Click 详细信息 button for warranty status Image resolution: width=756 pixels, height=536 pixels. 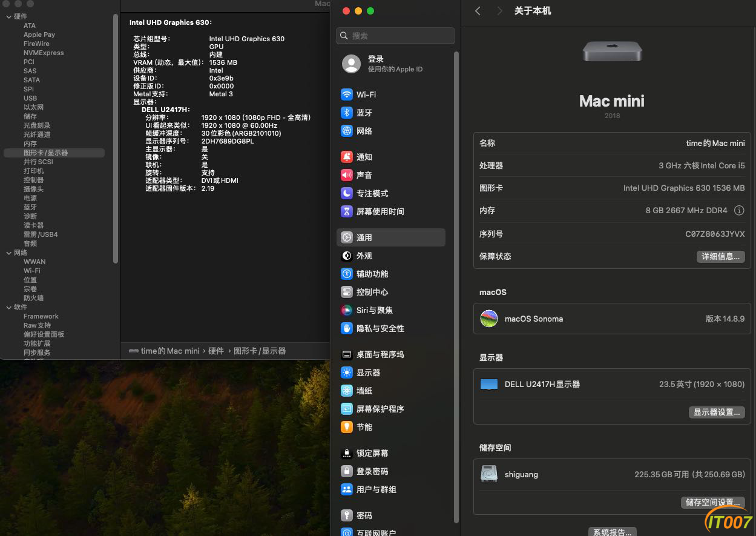pyautogui.click(x=720, y=257)
